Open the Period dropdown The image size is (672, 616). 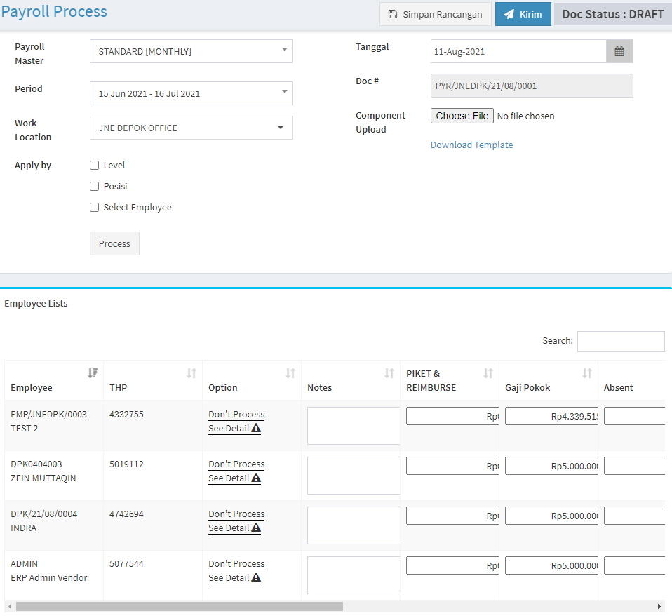tap(191, 93)
